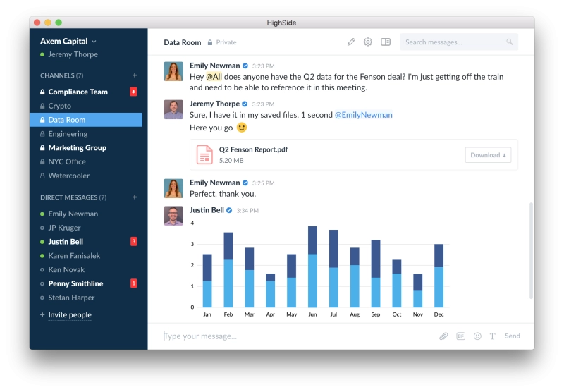Viewport: 564px width, 392px height.
Task: Toggle the side panel layout icon
Action: [386, 42]
